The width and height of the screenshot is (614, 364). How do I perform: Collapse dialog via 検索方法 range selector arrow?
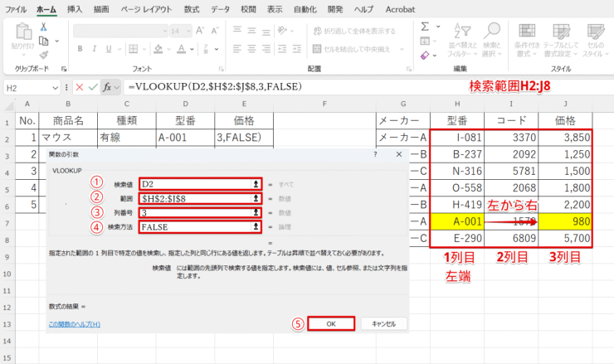pos(256,226)
